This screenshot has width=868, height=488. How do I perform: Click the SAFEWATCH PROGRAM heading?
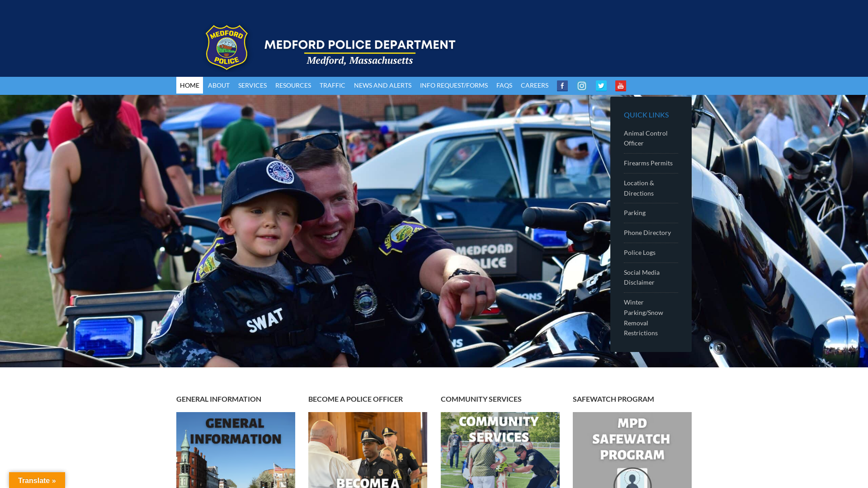pos(613,399)
